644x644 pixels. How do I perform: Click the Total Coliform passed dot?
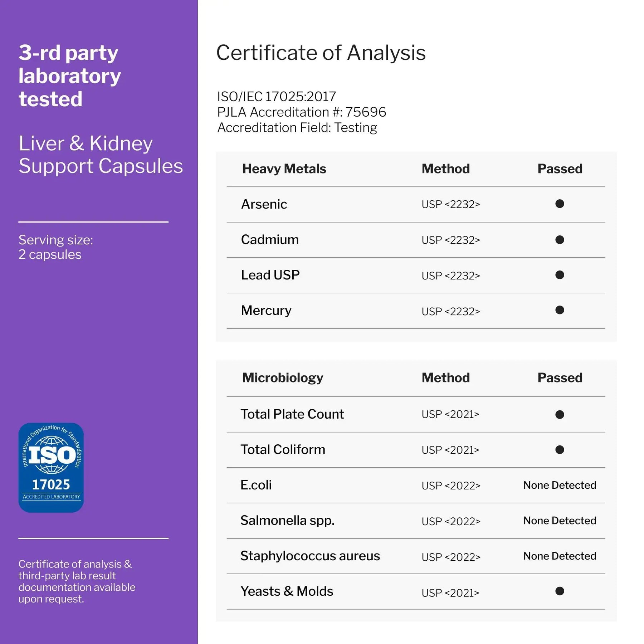click(560, 450)
